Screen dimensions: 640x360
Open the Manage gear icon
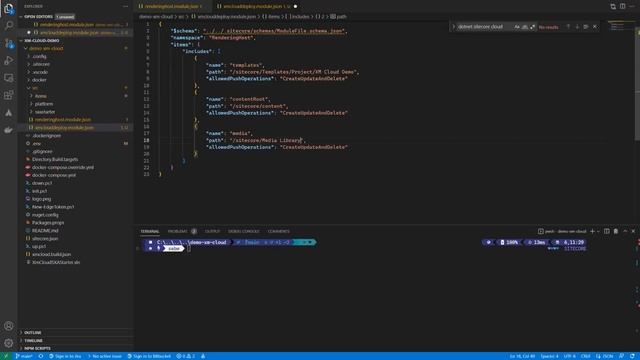pyautogui.click(x=9, y=343)
